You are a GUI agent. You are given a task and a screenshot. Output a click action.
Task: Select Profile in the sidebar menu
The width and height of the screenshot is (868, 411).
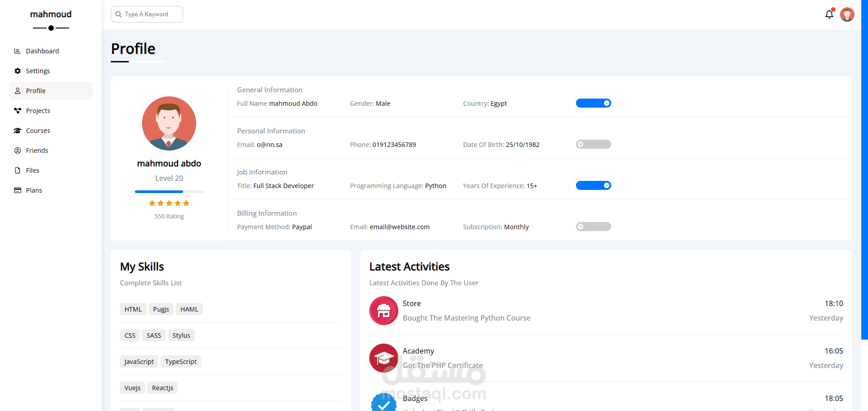click(51, 91)
